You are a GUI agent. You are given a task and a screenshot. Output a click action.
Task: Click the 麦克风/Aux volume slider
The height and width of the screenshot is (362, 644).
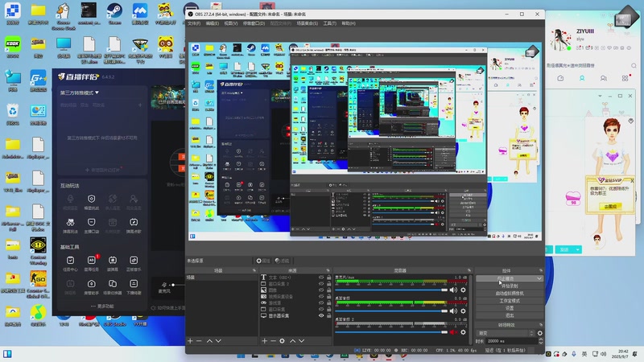[391, 290]
